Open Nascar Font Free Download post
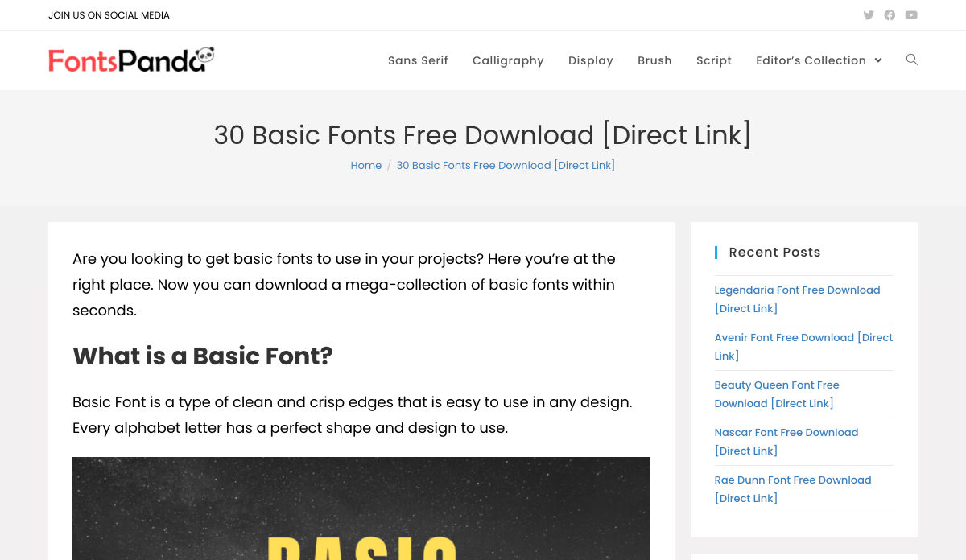This screenshot has height=560, width=966. pos(786,433)
